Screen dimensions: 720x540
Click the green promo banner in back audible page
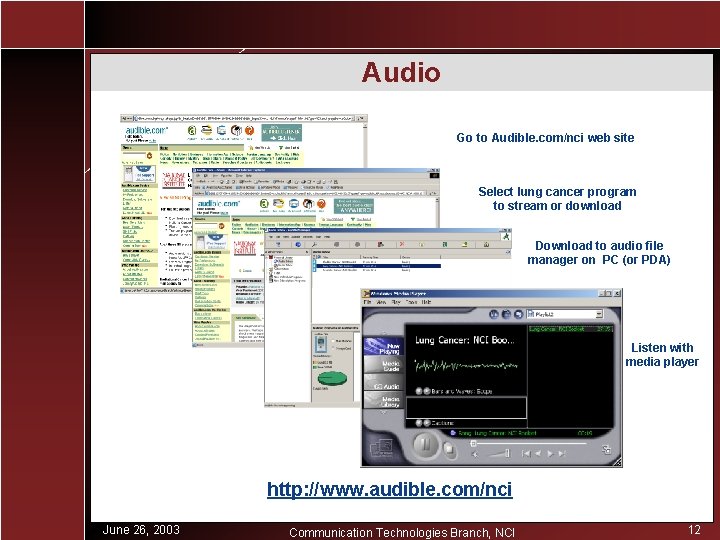(x=281, y=132)
